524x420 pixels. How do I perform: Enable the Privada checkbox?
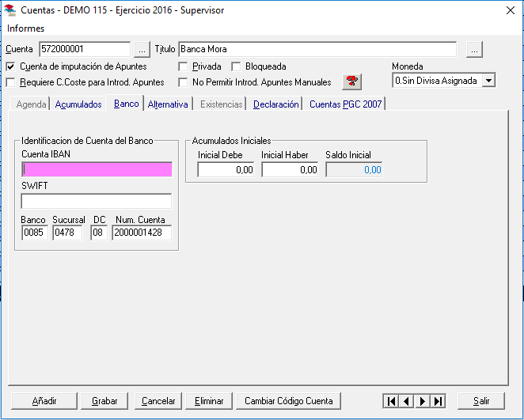(183, 66)
